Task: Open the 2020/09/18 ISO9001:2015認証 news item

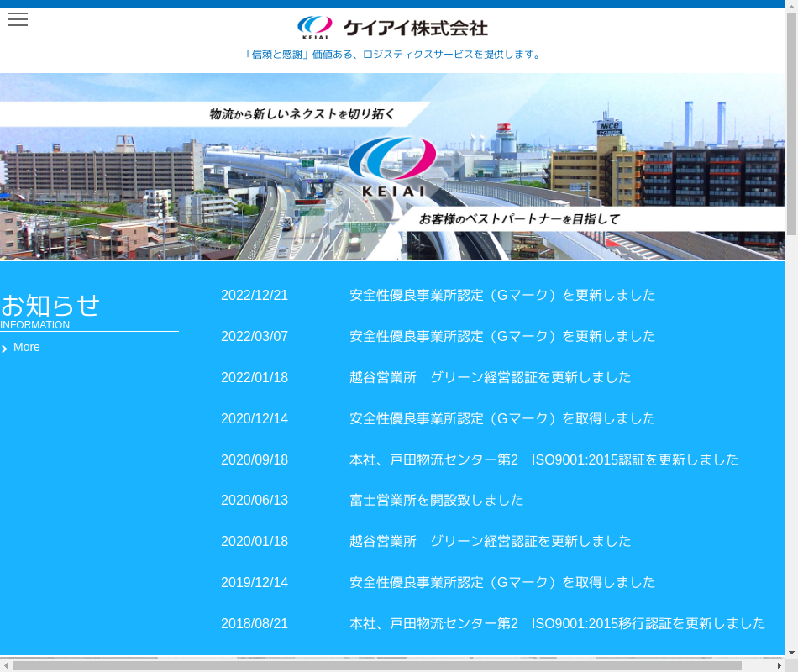Action: tap(543, 460)
